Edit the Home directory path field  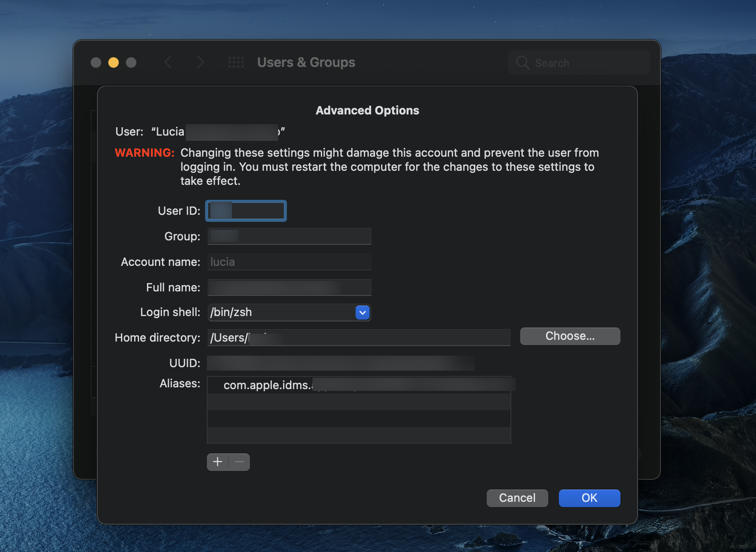point(359,338)
